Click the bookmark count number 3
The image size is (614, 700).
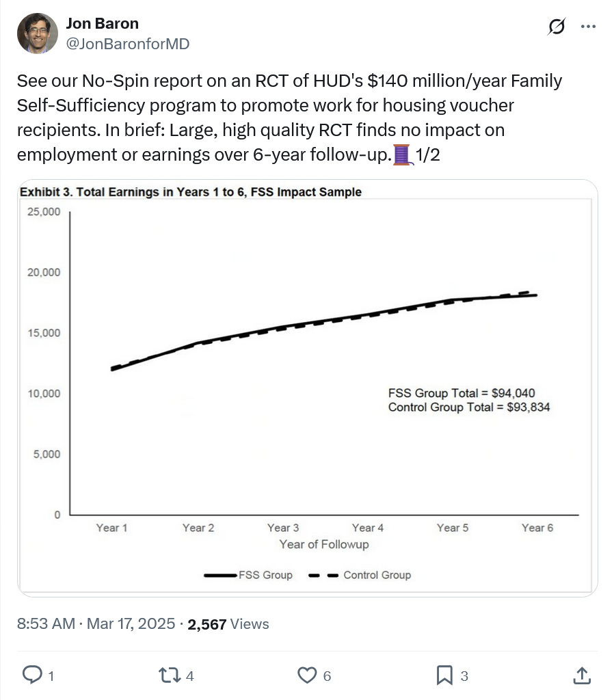coord(464,676)
